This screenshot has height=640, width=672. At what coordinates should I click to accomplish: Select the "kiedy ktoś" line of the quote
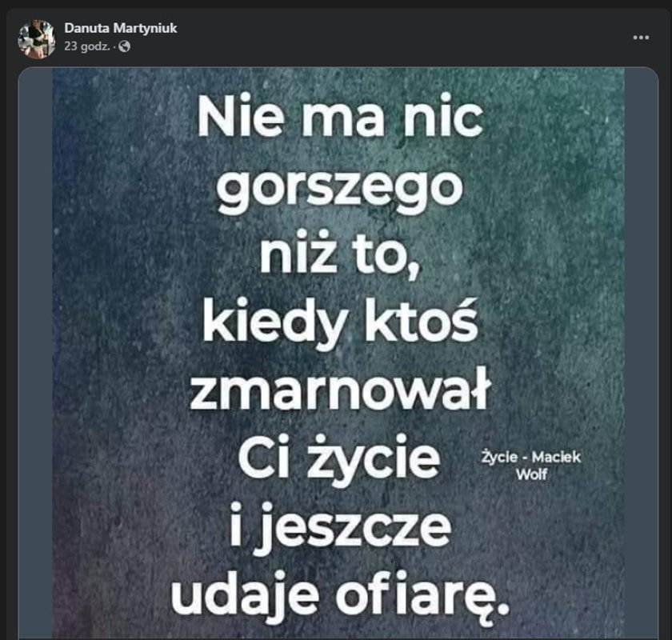pyautogui.click(x=340, y=324)
